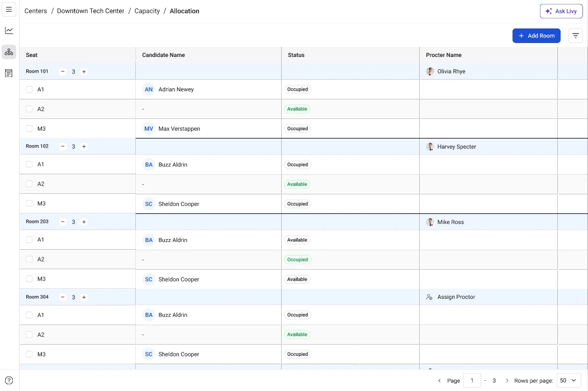The height and width of the screenshot is (391, 588).
Task: Click Room 203 row label
Action: point(37,222)
